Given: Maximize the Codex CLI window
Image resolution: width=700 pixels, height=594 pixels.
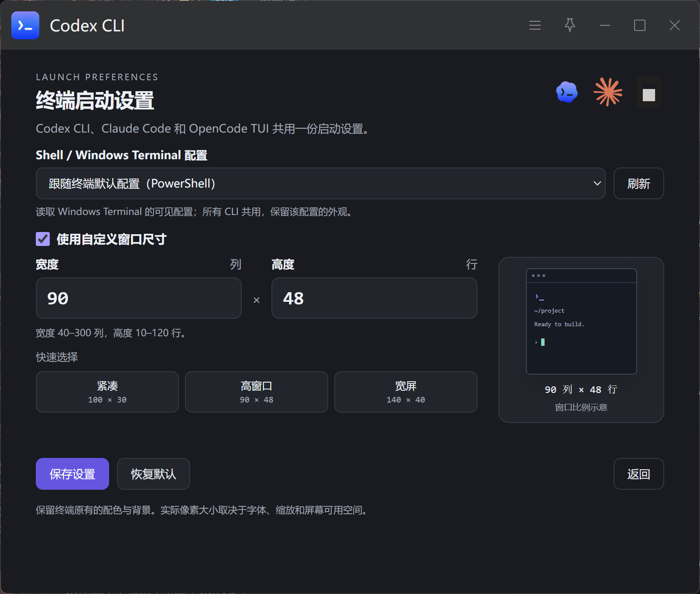Looking at the screenshot, I should 640,25.
